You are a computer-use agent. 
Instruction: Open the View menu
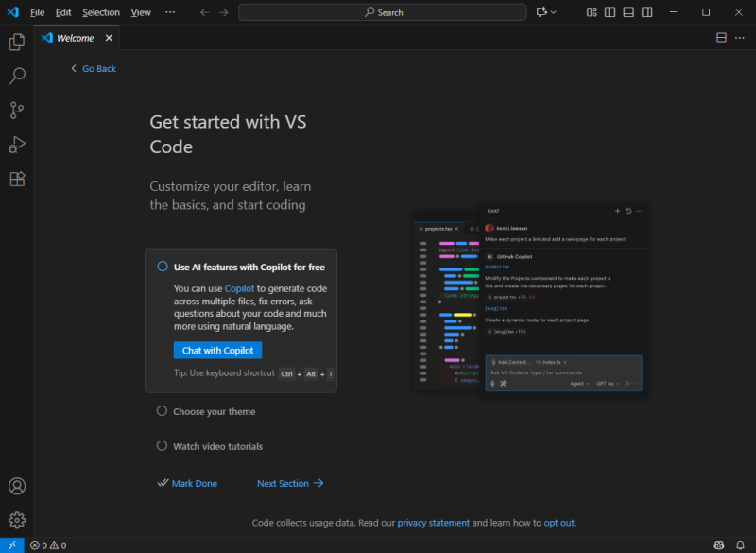(141, 12)
